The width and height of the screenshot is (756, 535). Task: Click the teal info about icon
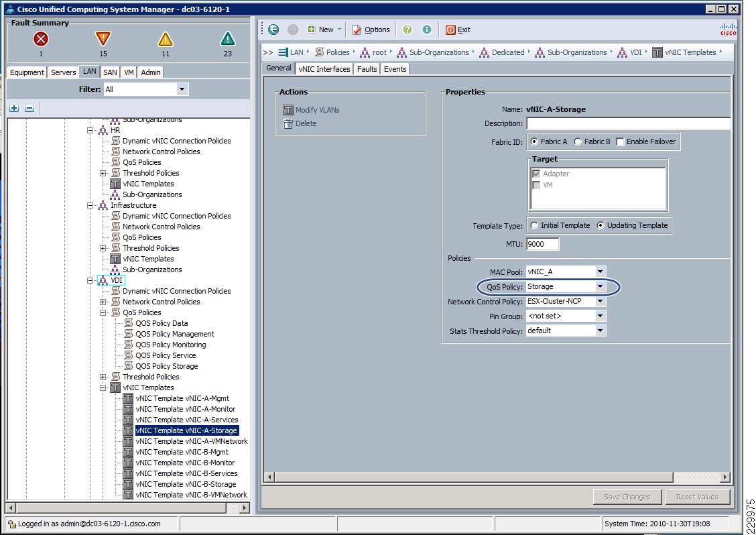point(427,29)
